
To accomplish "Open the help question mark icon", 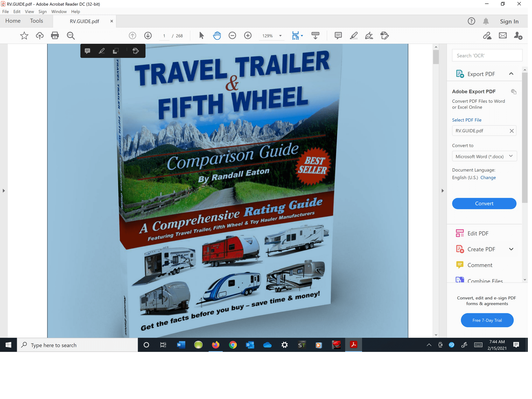I will pos(472,21).
